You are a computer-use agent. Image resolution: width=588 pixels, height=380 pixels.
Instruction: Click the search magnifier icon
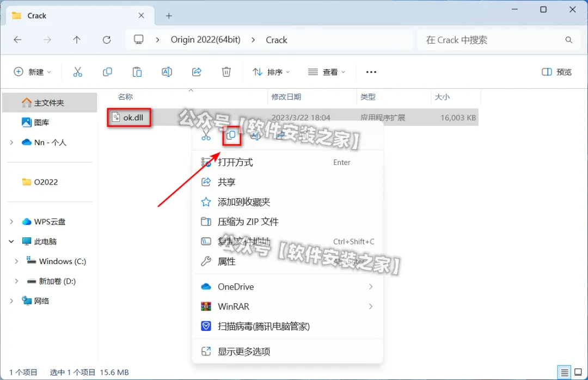click(x=569, y=40)
